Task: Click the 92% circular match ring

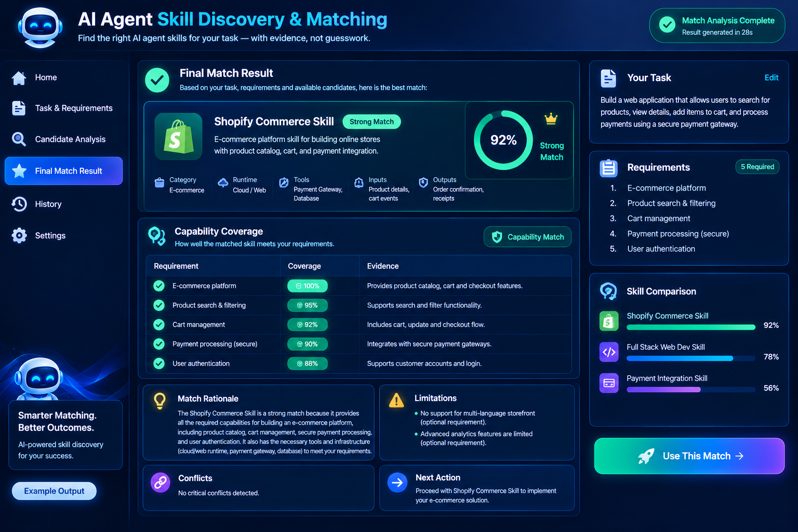Action: (x=503, y=140)
